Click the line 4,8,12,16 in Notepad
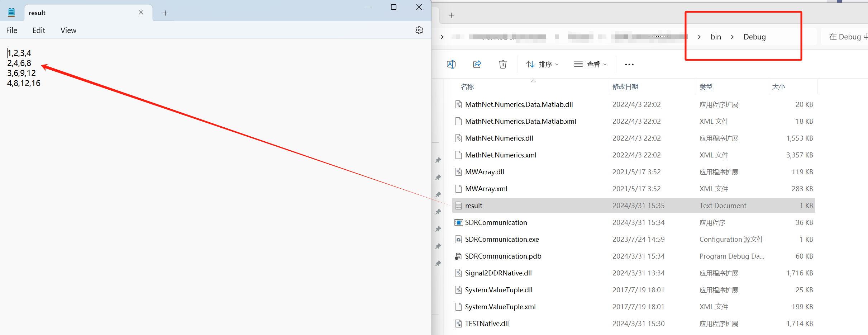 [x=24, y=83]
